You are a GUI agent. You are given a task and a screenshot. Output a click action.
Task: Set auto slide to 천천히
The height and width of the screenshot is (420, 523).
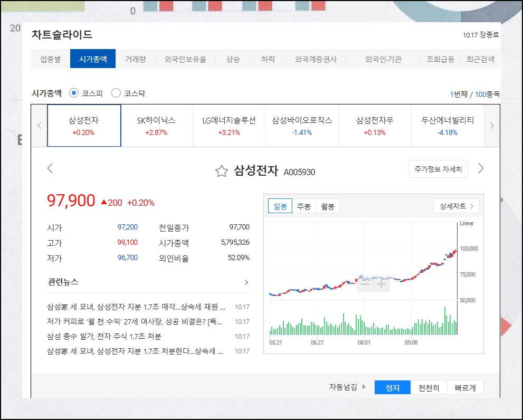(x=429, y=388)
